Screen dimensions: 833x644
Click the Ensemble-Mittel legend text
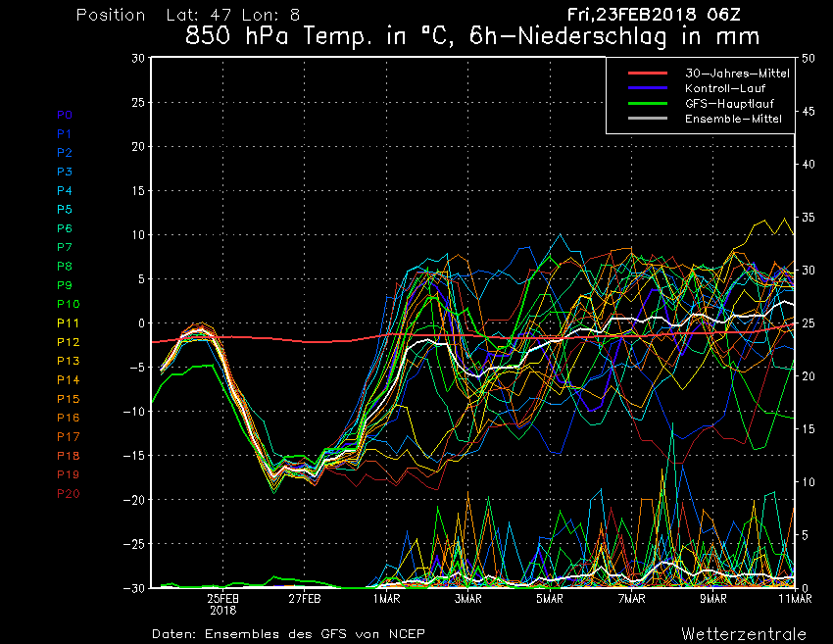point(733,119)
